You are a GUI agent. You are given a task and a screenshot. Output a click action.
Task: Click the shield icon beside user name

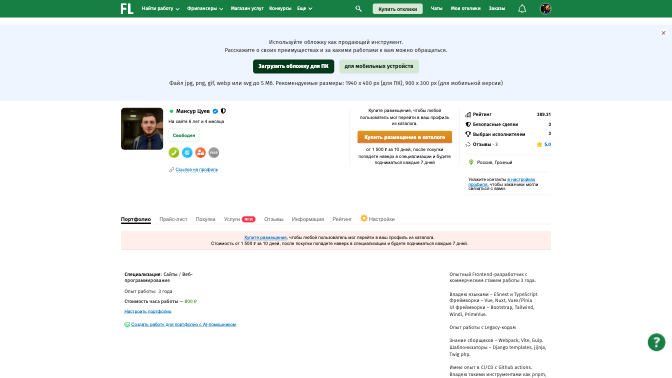[223, 111]
